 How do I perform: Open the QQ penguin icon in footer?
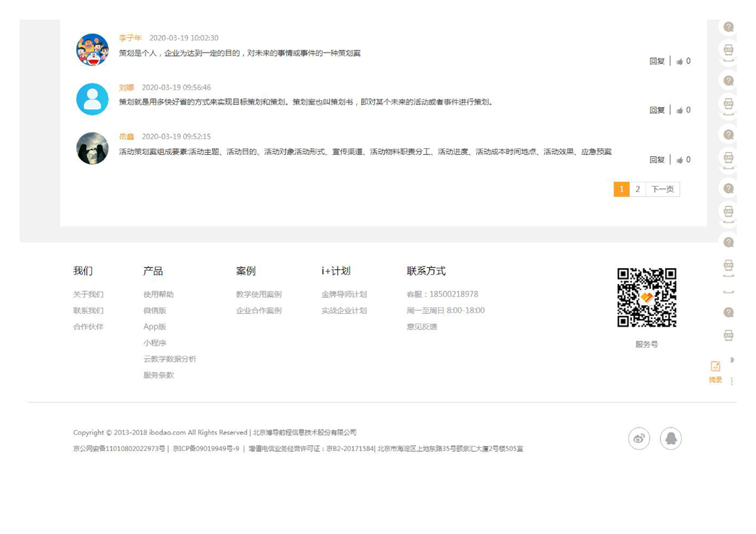[x=670, y=438]
